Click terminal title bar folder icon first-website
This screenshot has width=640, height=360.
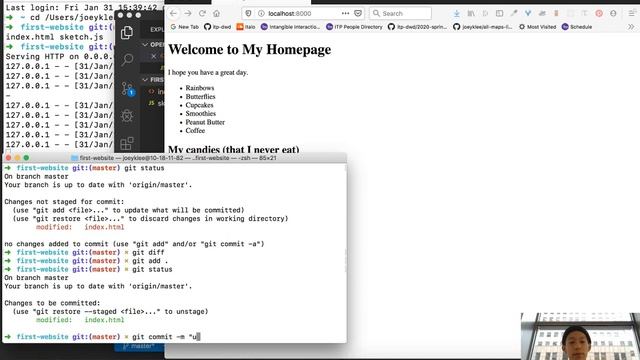pos(74,158)
